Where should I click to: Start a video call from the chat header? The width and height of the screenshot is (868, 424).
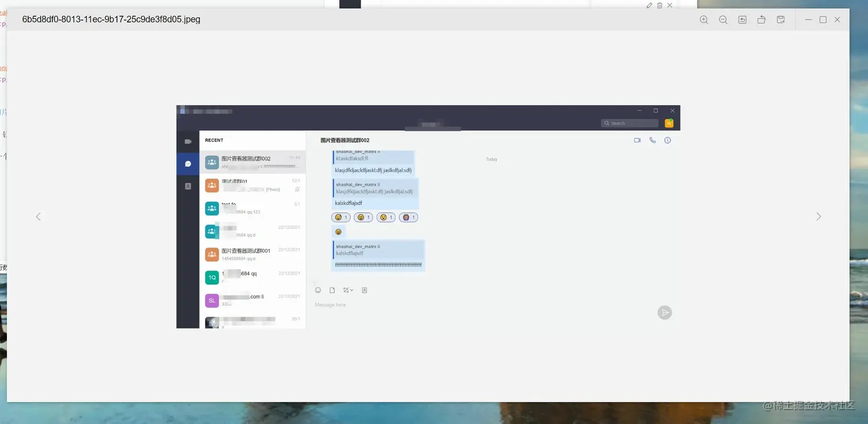637,140
